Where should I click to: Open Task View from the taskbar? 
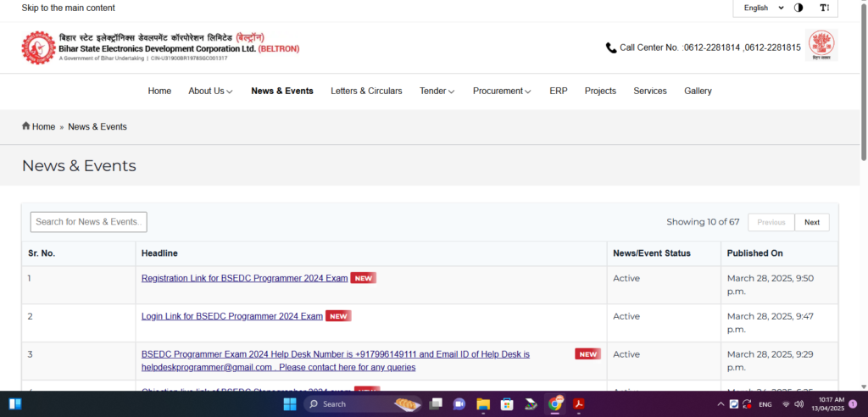tap(437, 404)
